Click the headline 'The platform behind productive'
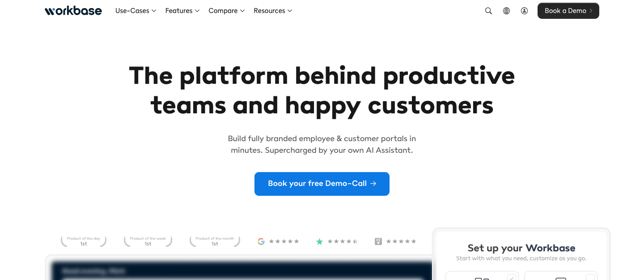 322,75
